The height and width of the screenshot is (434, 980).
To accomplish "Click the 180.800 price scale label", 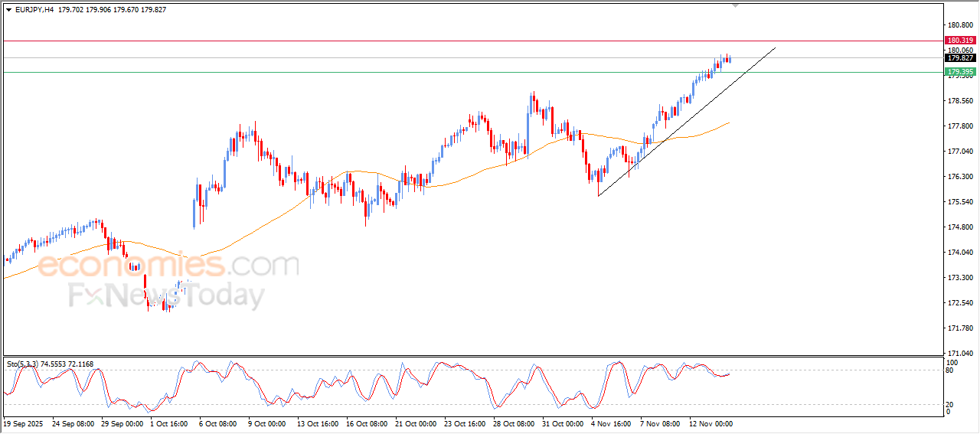I will [x=961, y=25].
